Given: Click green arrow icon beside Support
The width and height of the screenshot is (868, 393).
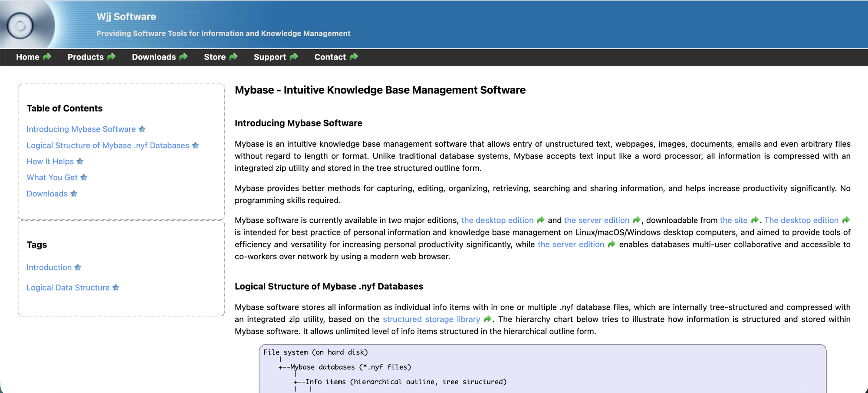Looking at the screenshot, I should [294, 57].
